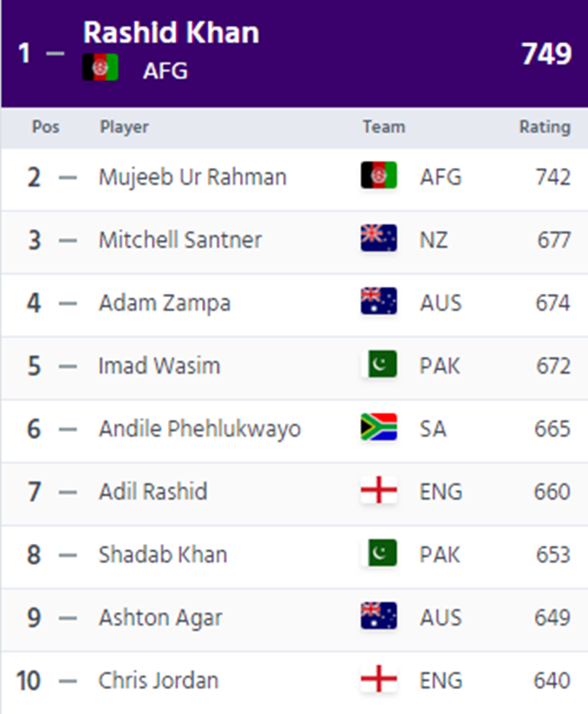
Task: Click the Australia flag in Adam Zampa's row
Action: pos(379,301)
